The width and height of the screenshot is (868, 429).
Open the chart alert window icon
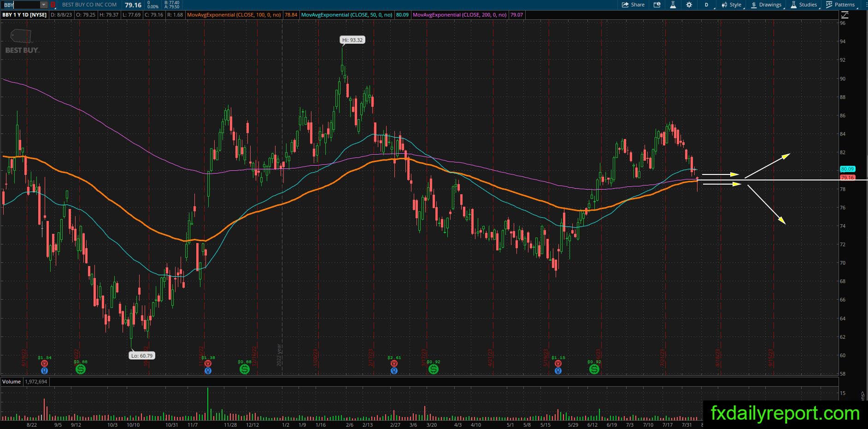point(657,5)
